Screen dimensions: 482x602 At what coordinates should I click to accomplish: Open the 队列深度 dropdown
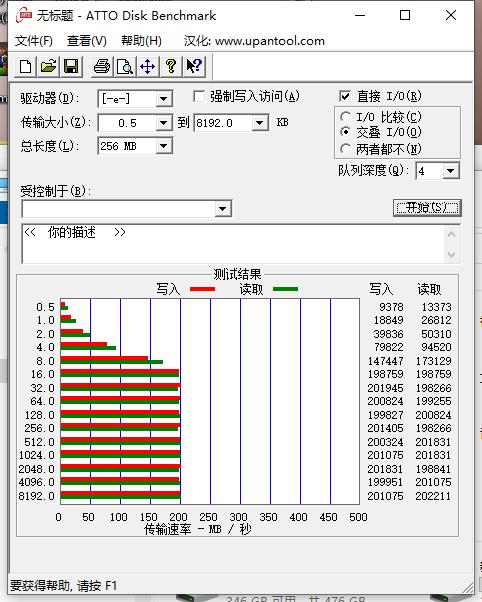451,171
